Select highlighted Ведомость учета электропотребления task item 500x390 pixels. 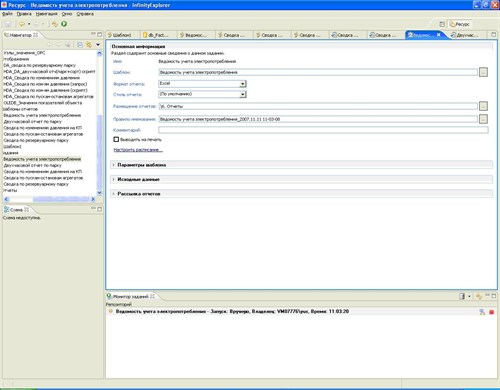[x=42, y=159]
